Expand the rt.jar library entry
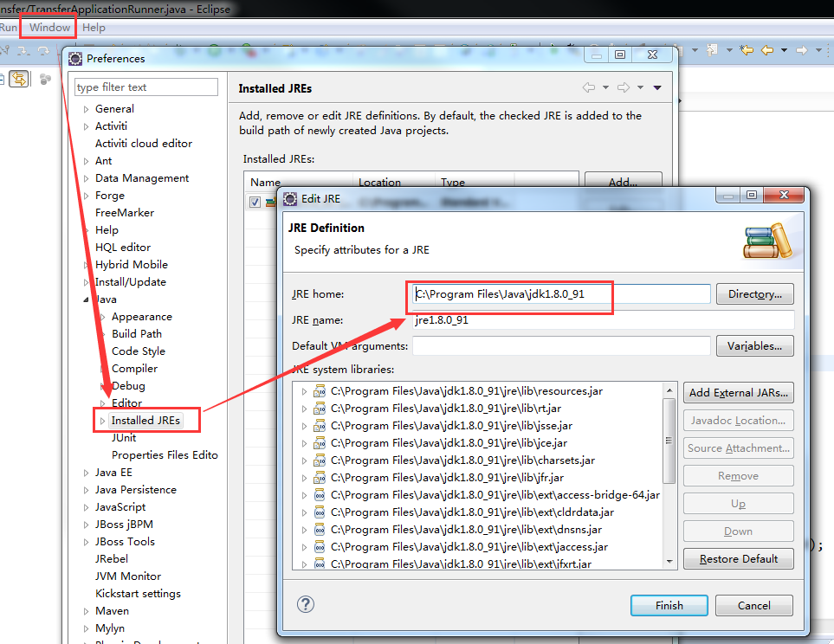Image resolution: width=834 pixels, height=644 pixels. point(304,409)
